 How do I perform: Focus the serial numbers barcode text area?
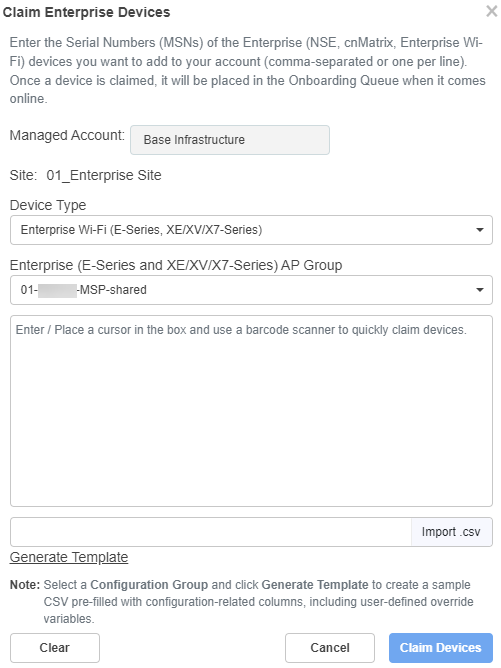251,411
